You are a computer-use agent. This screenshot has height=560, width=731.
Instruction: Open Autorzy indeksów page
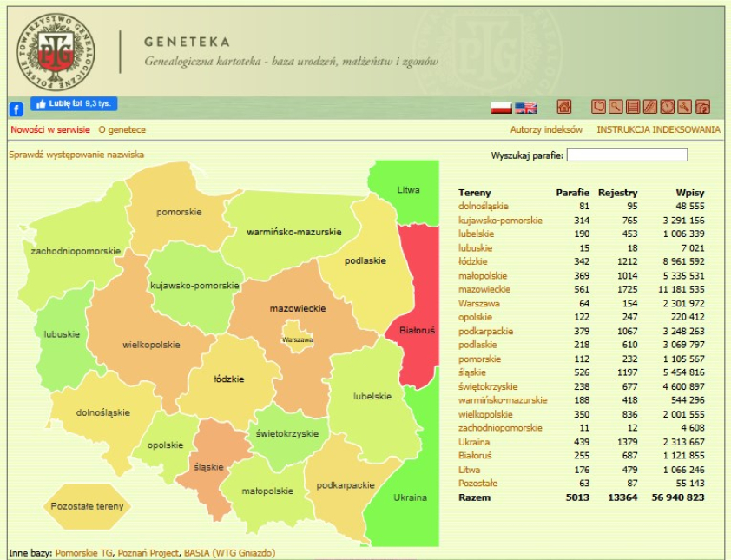(x=546, y=129)
